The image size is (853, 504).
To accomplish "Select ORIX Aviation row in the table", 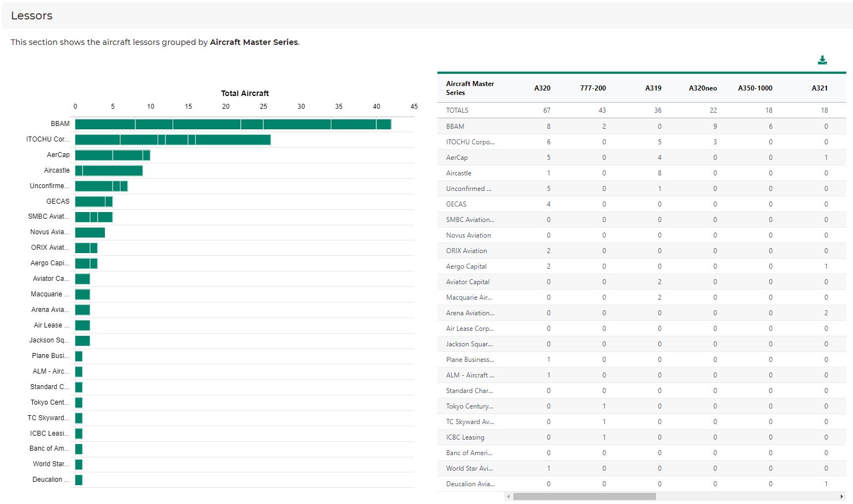I will point(642,251).
